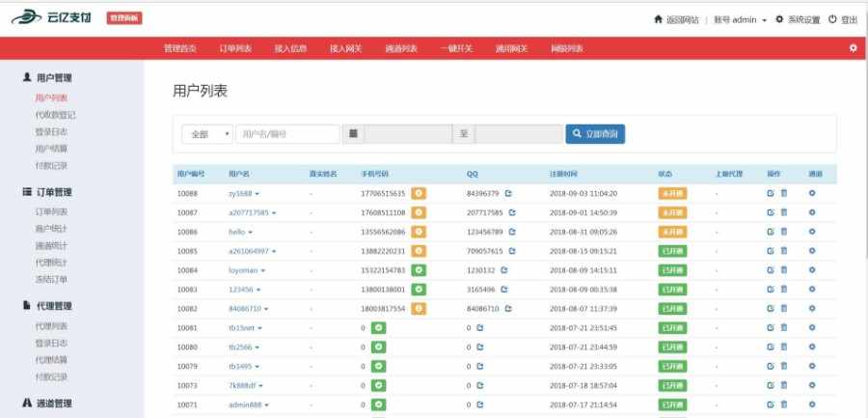Open channel gear for user tb2566
This screenshot has height=418, width=868.
pos(812,347)
